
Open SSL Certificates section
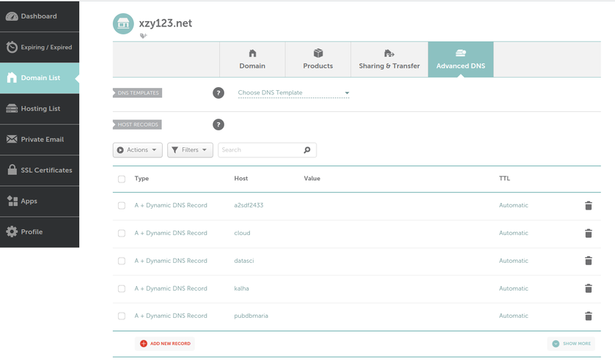(40, 170)
